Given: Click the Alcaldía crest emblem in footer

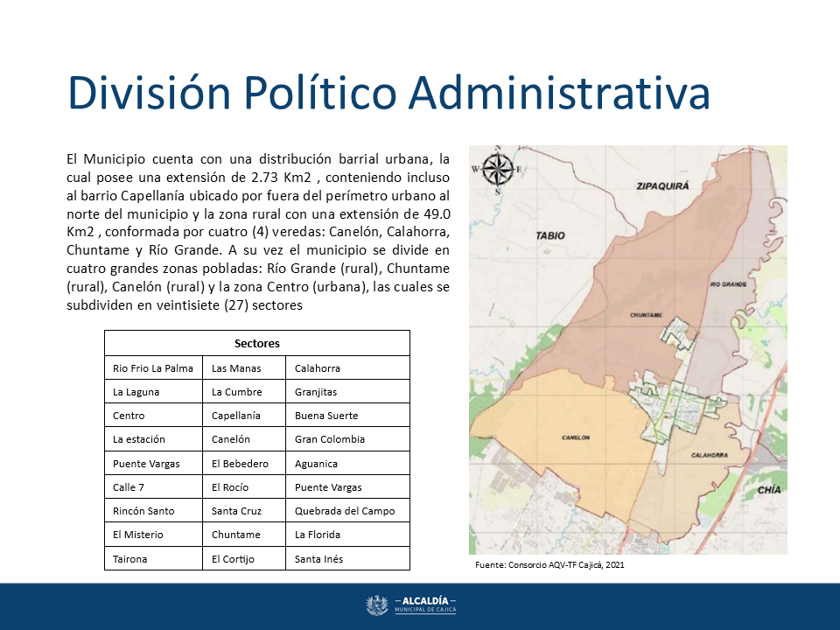Looking at the screenshot, I should [x=377, y=605].
